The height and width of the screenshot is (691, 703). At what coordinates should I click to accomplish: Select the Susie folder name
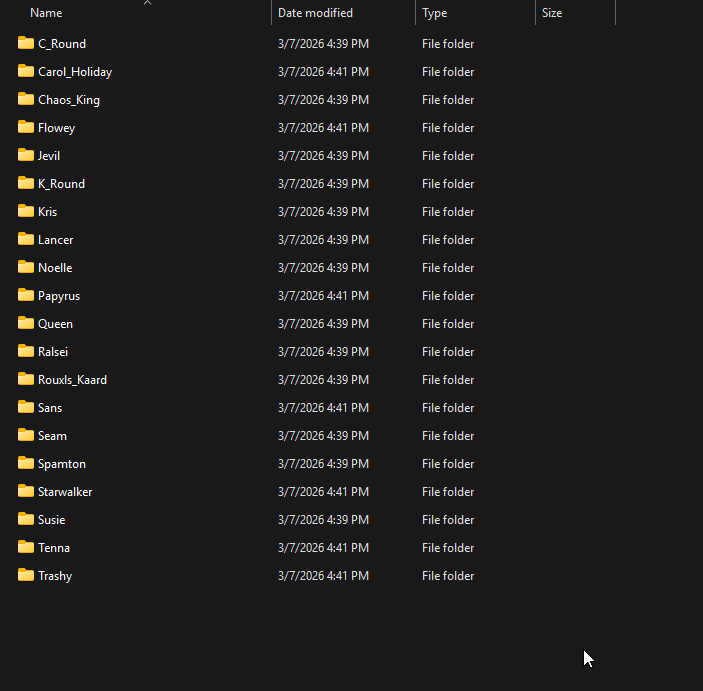pyautogui.click(x=52, y=520)
